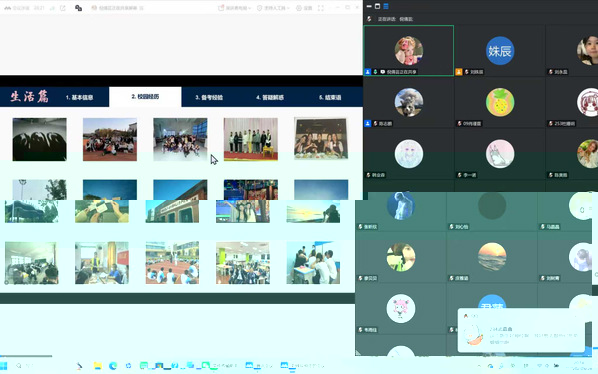The image size is (598, 374).
Task: Click the pineapple avatar participant tile
Action: click(500, 102)
